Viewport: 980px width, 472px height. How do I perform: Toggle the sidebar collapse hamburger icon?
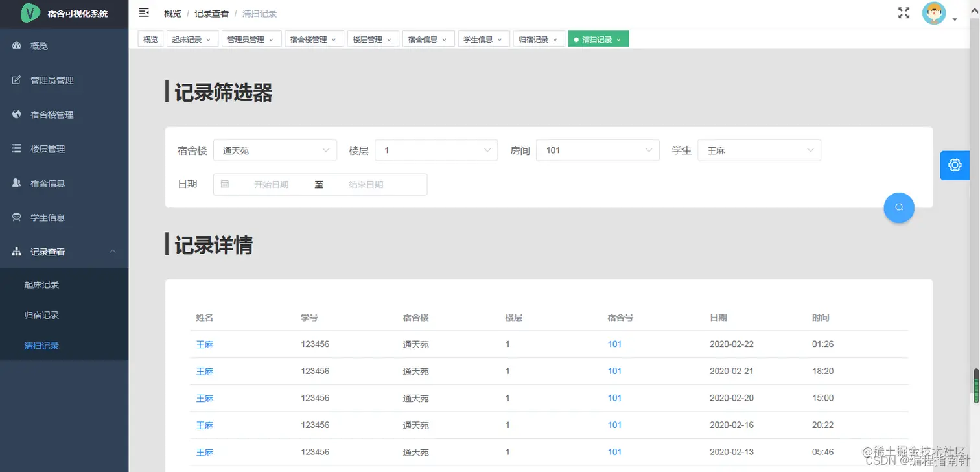pos(144,12)
